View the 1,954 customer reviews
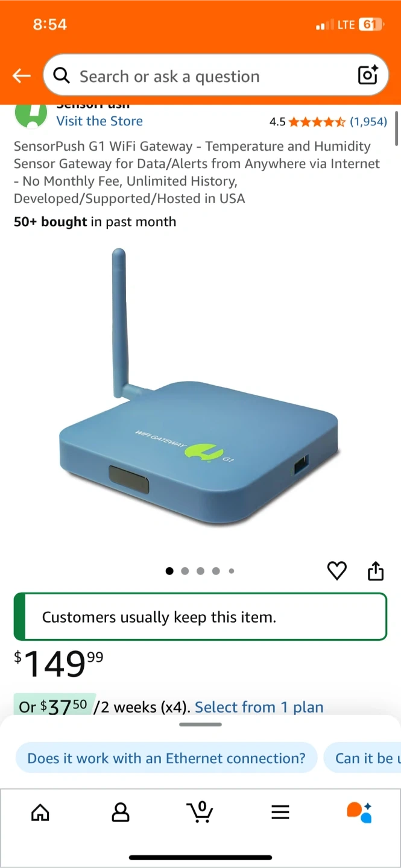401x868 pixels. pyautogui.click(x=368, y=122)
